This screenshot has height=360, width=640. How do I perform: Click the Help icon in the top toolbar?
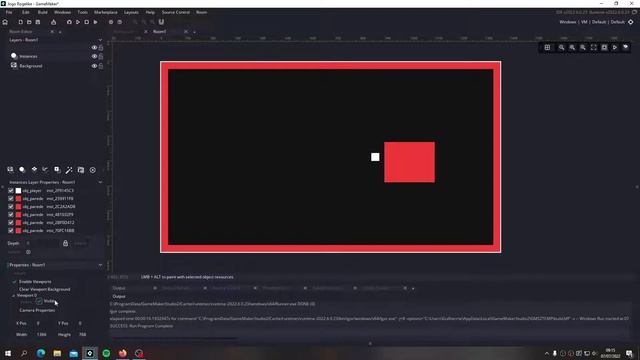(120, 22)
